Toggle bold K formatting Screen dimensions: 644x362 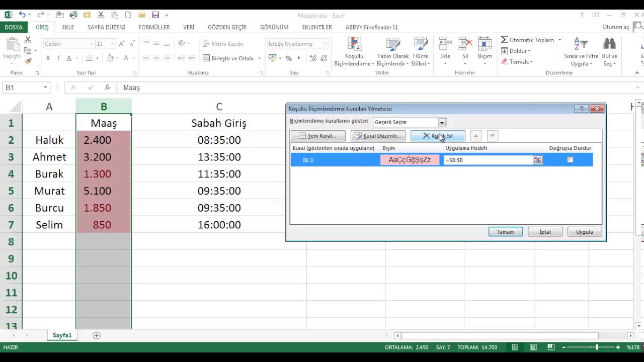tap(48, 58)
